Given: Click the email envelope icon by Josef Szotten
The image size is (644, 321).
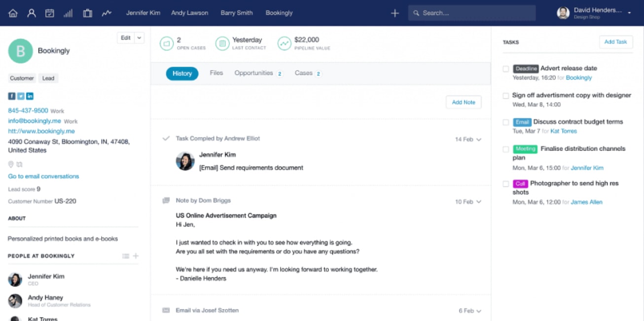Looking at the screenshot, I should [166, 310].
